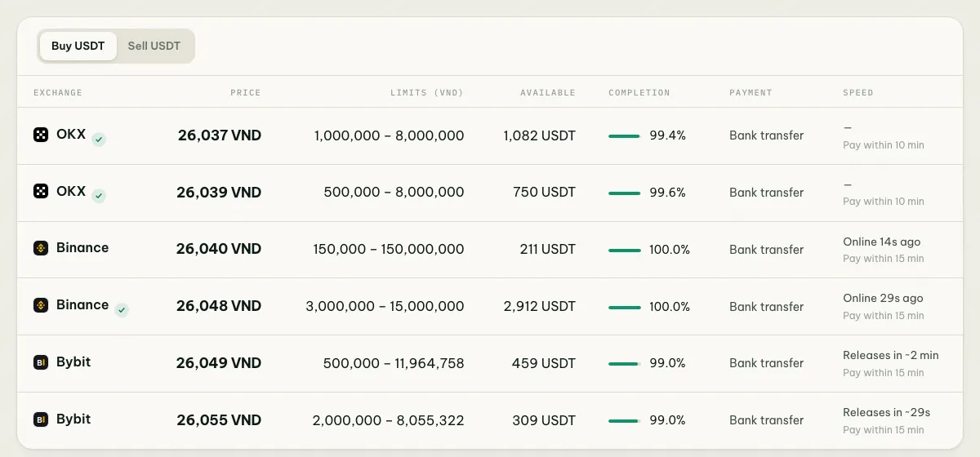Click Releases in ~29s text
This screenshot has height=457, width=980.
pyautogui.click(x=887, y=412)
